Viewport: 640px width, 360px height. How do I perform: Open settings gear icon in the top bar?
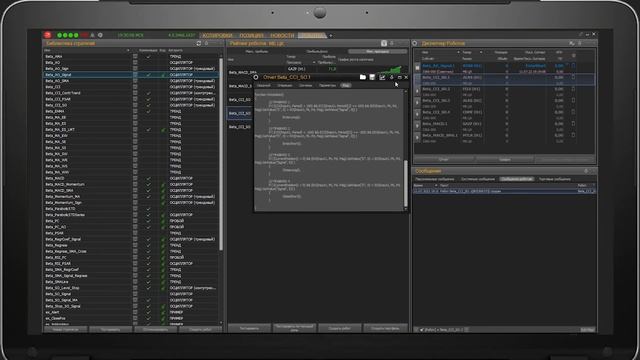click(x=100, y=36)
